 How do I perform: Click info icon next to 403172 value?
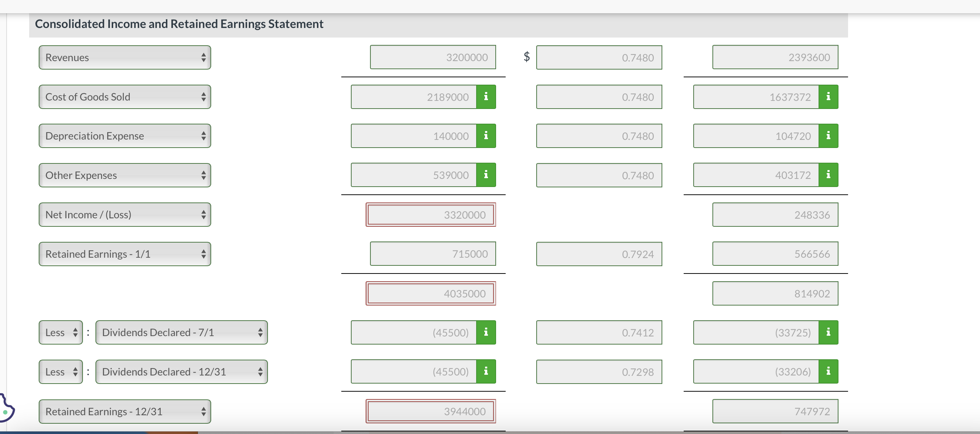click(828, 175)
